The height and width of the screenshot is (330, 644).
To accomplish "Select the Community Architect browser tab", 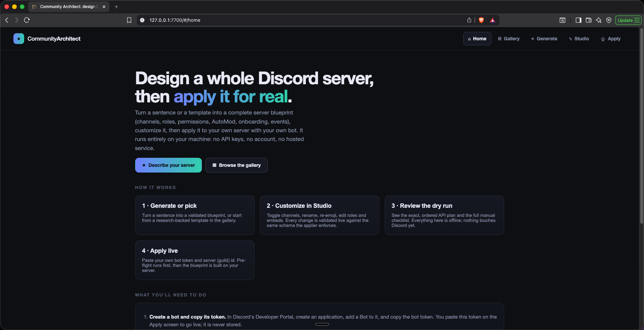I will coord(69,7).
